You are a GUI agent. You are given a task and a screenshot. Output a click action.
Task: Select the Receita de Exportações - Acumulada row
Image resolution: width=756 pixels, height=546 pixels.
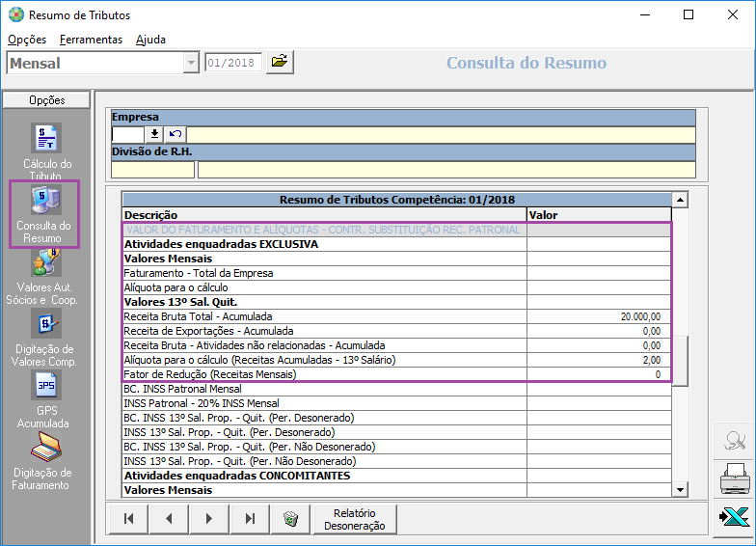click(397, 331)
